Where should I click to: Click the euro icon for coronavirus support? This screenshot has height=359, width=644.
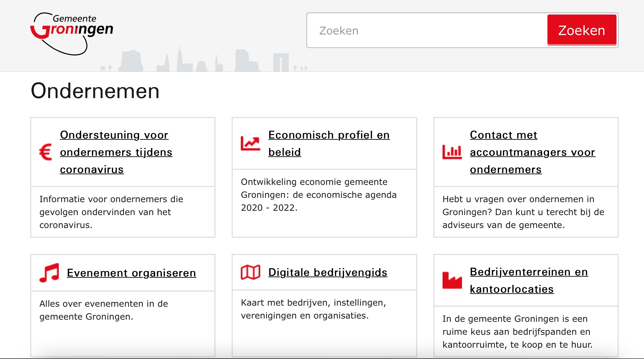pyautogui.click(x=46, y=152)
